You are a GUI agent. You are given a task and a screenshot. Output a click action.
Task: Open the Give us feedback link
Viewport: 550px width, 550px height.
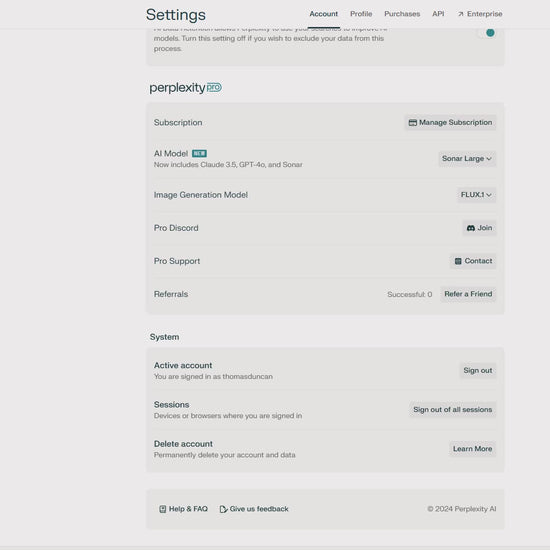tap(254, 509)
